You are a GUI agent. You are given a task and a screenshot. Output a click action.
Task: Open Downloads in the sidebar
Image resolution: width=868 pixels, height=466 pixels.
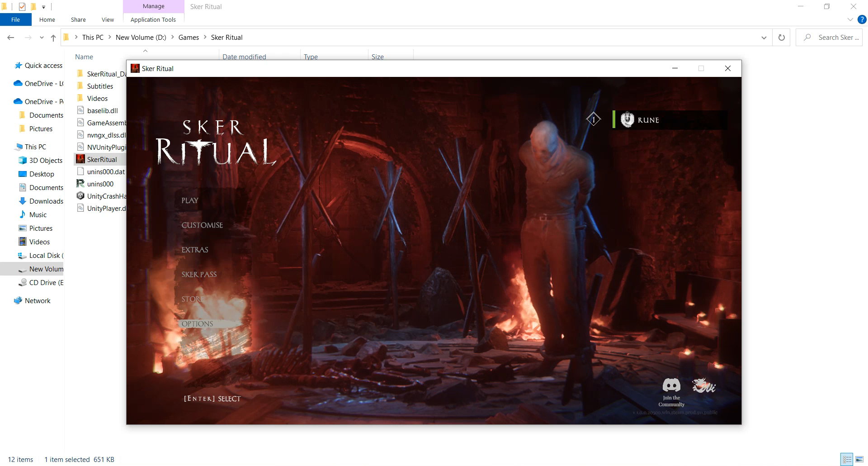(x=41, y=201)
